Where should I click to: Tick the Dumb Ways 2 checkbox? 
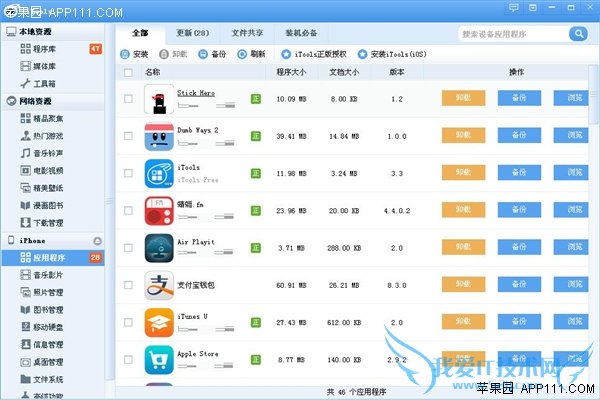pos(128,136)
